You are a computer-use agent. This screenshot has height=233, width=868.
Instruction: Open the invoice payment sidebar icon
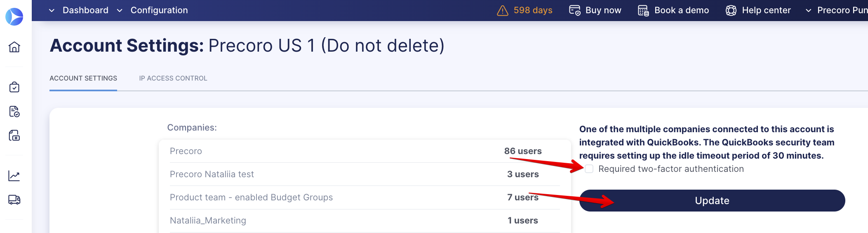click(14, 136)
